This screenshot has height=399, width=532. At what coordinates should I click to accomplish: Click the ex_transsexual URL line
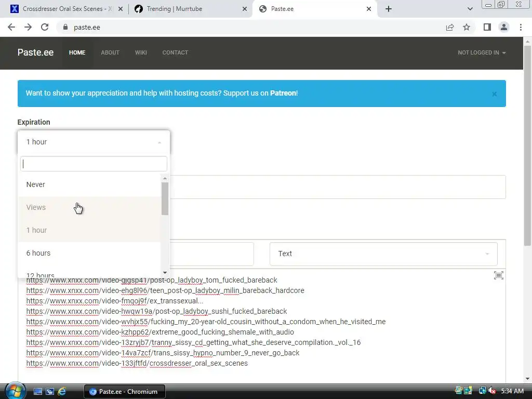point(115,301)
